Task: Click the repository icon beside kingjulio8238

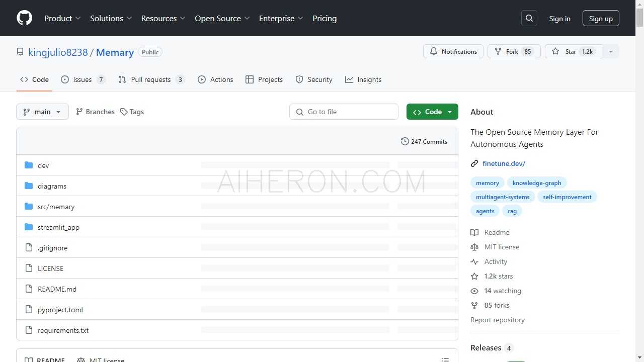Action: point(20,52)
